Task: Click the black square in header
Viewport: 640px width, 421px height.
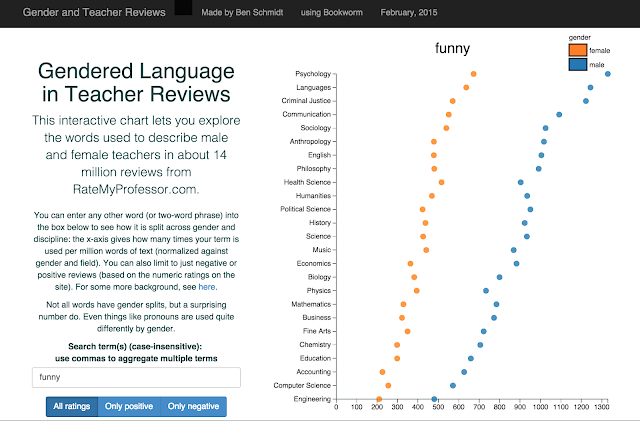Action: point(183,7)
